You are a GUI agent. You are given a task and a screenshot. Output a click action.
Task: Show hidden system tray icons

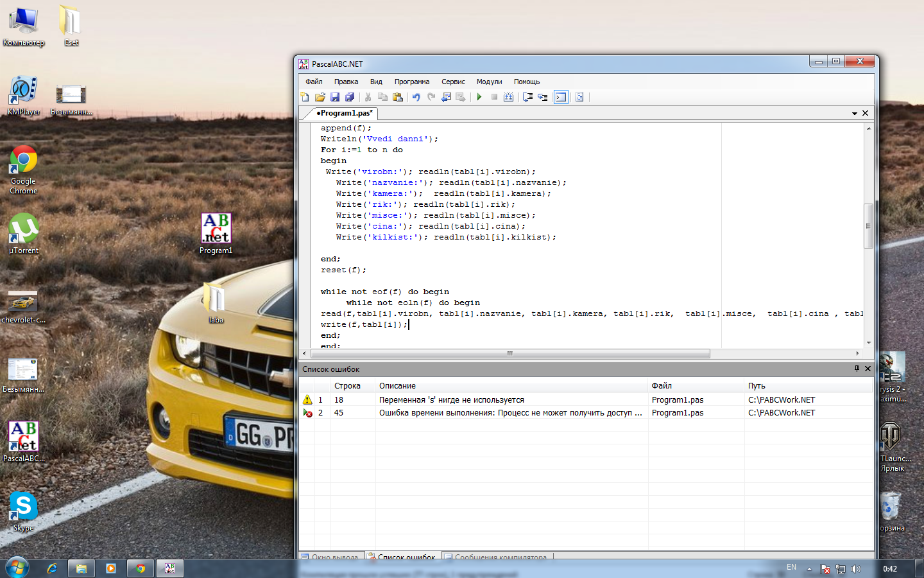809,569
